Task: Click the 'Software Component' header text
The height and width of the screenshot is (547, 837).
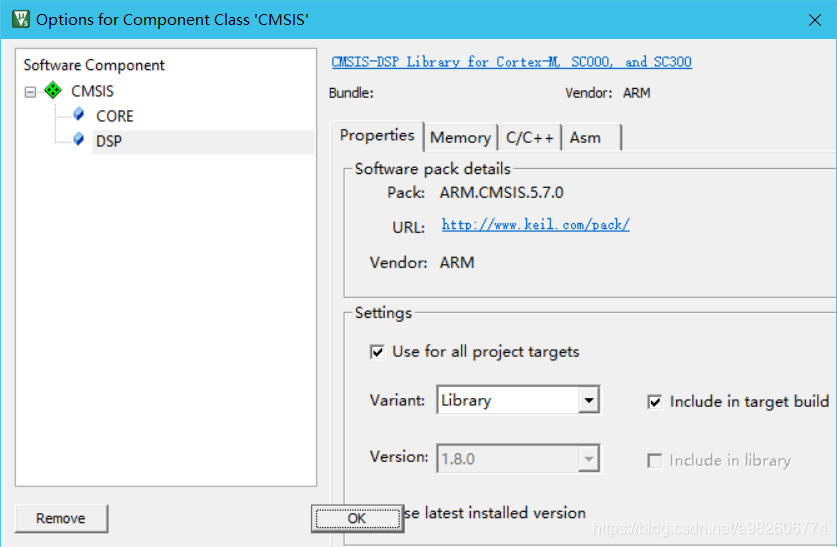Action: coord(94,65)
